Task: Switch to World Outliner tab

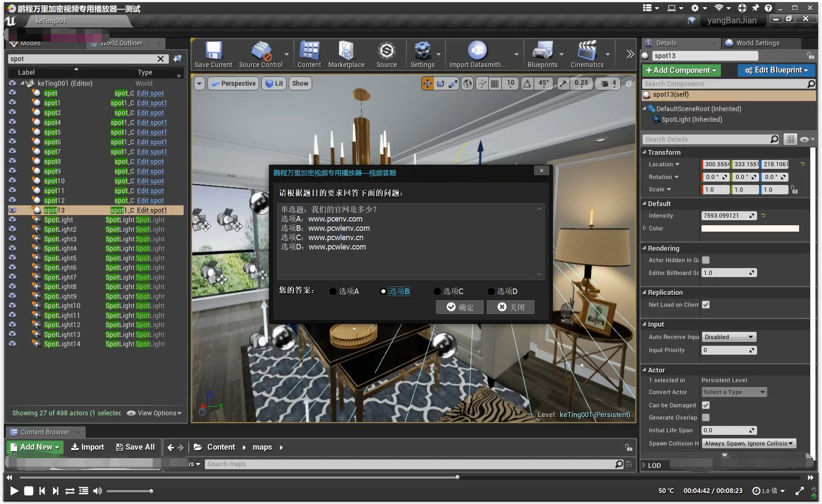Action: 122,43
